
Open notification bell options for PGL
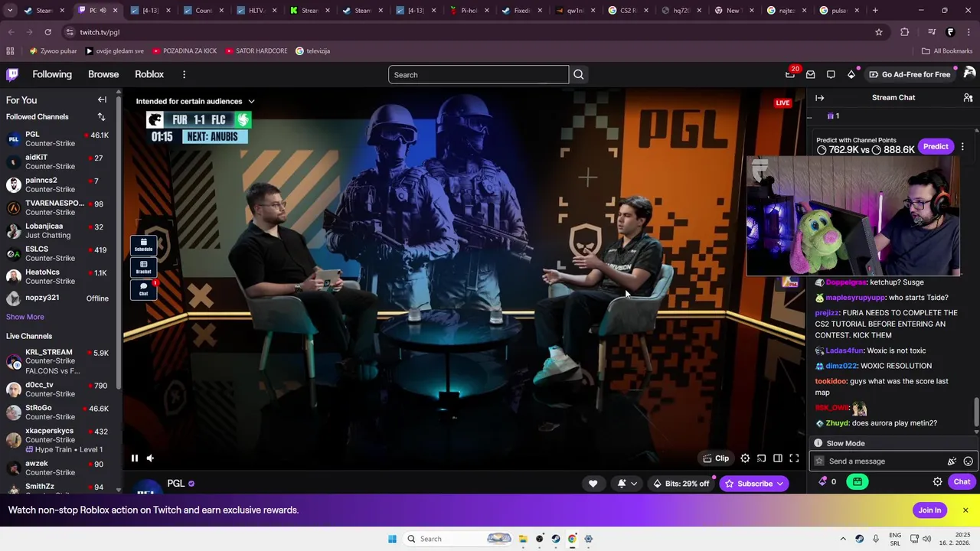click(x=627, y=484)
